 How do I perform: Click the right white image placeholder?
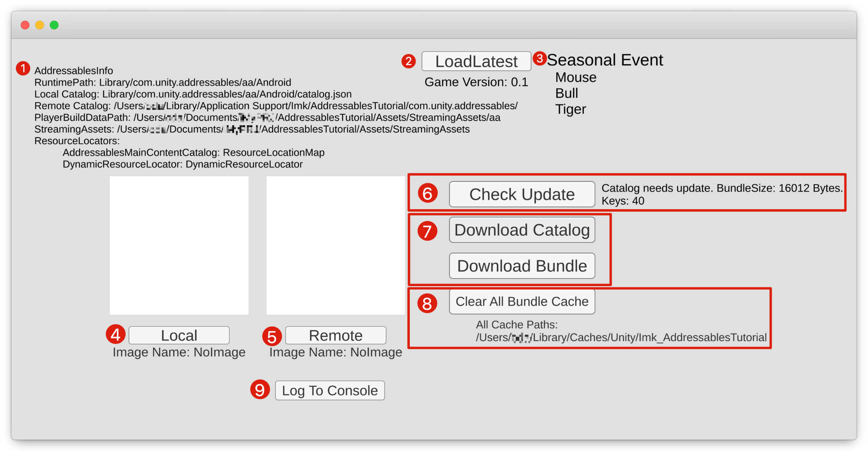pos(335,245)
